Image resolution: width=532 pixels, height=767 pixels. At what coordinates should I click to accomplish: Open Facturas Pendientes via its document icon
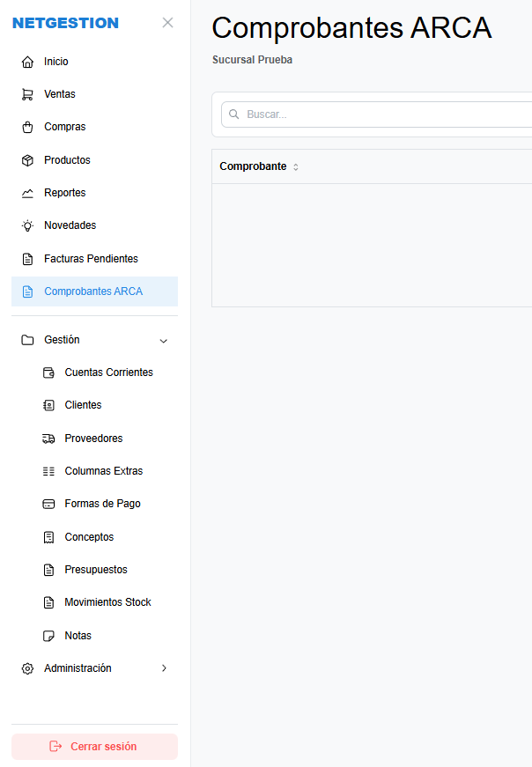point(26,258)
